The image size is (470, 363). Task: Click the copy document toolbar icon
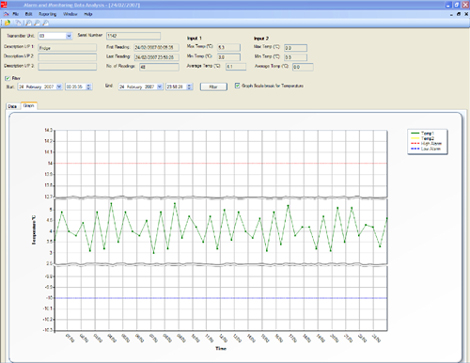[x=19, y=23]
